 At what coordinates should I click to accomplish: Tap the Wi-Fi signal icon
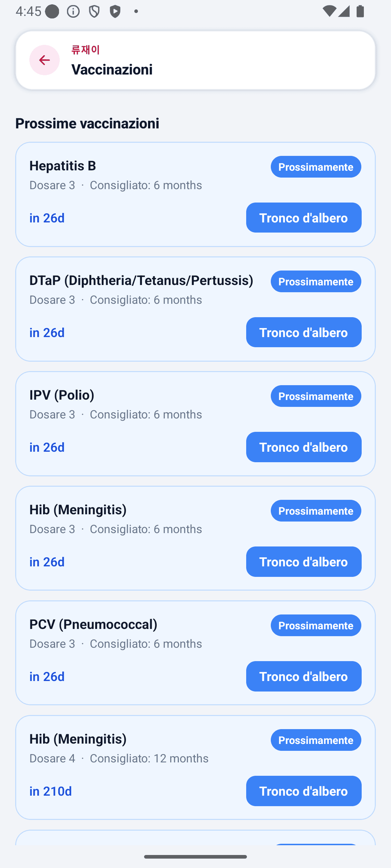(329, 11)
